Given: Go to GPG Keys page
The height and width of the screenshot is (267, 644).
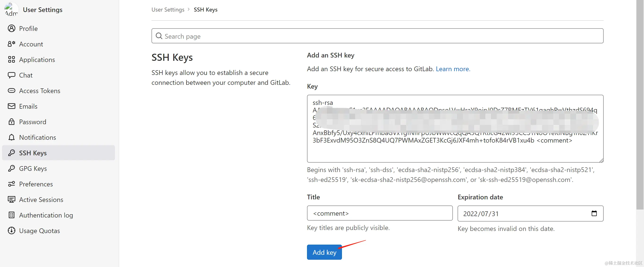Looking at the screenshot, I should pos(33,168).
